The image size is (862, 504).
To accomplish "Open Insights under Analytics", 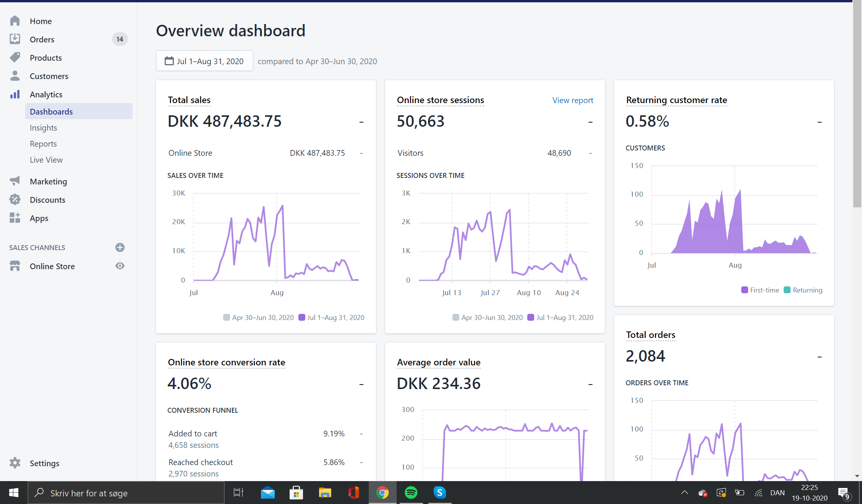I will pyautogui.click(x=43, y=128).
